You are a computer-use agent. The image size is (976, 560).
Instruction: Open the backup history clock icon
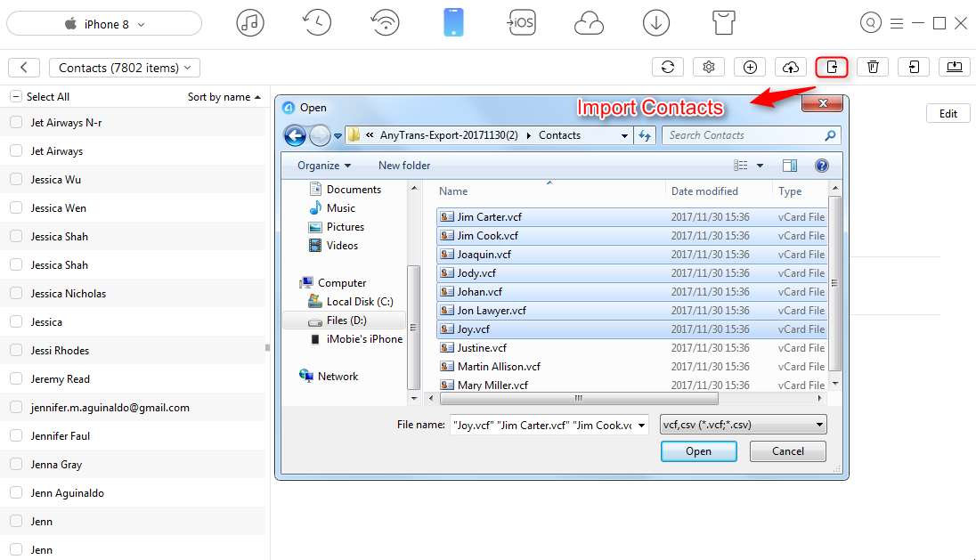pos(317,24)
